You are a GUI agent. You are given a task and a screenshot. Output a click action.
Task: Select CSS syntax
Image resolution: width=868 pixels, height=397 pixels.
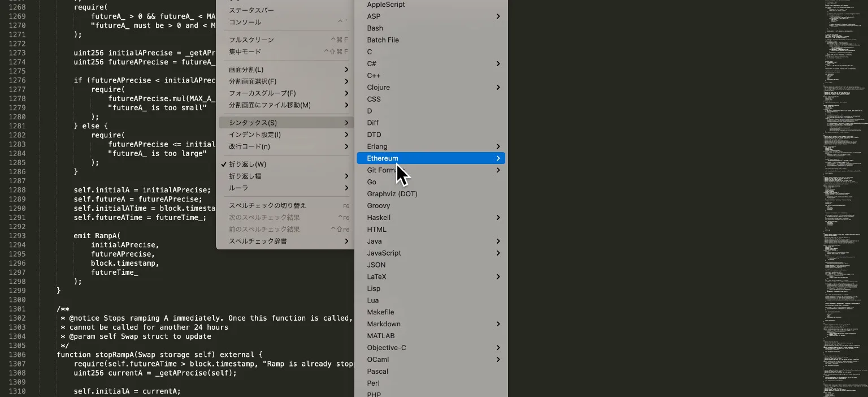(431, 100)
